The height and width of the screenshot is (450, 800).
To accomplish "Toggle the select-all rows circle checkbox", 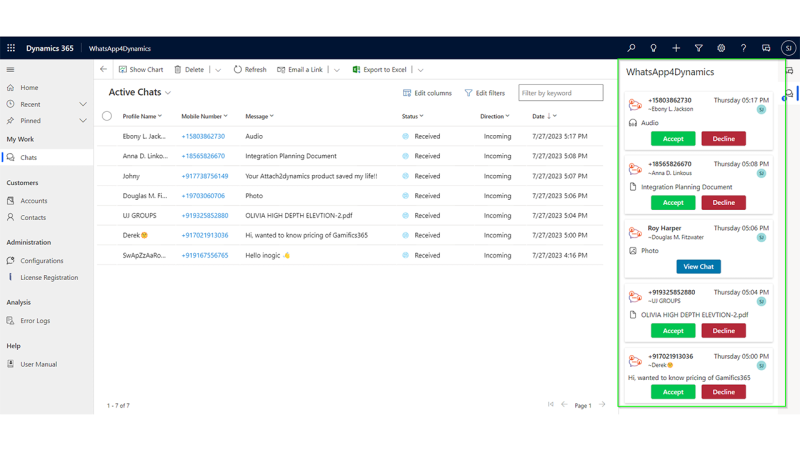I will (x=107, y=116).
